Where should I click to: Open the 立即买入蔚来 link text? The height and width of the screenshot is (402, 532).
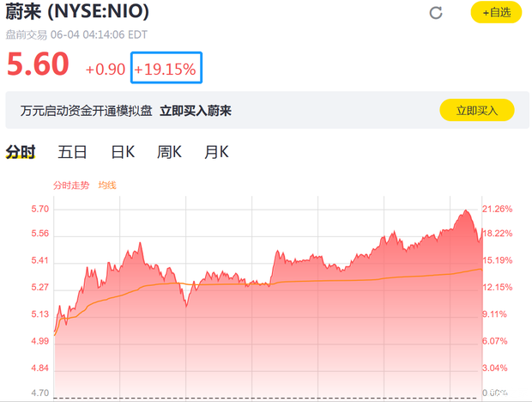[x=196, y=111]
